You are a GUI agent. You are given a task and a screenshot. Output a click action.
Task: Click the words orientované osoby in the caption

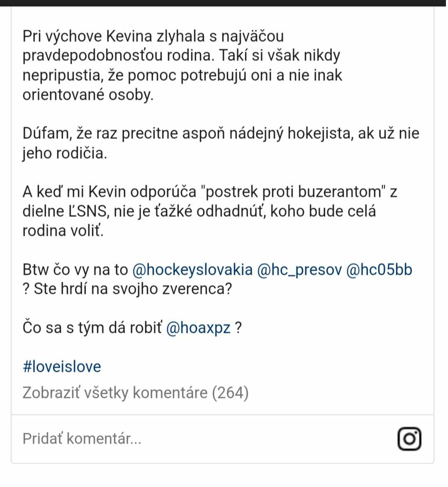click(88, 95)
